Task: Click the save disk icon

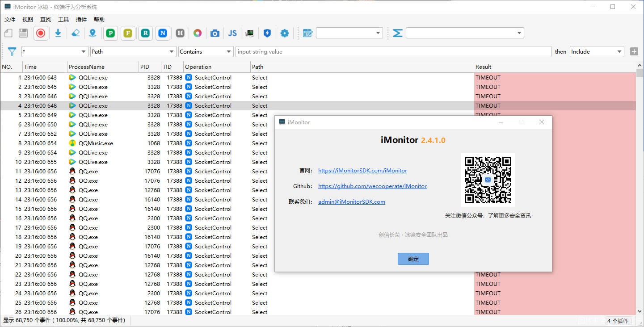Action: (23, 33)
